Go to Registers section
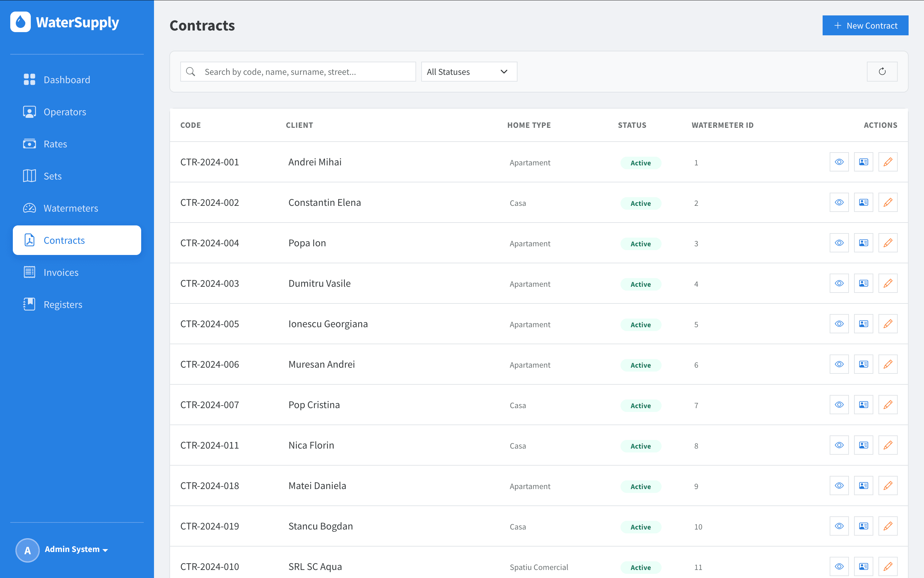924x578 pixels. [77, 304]
